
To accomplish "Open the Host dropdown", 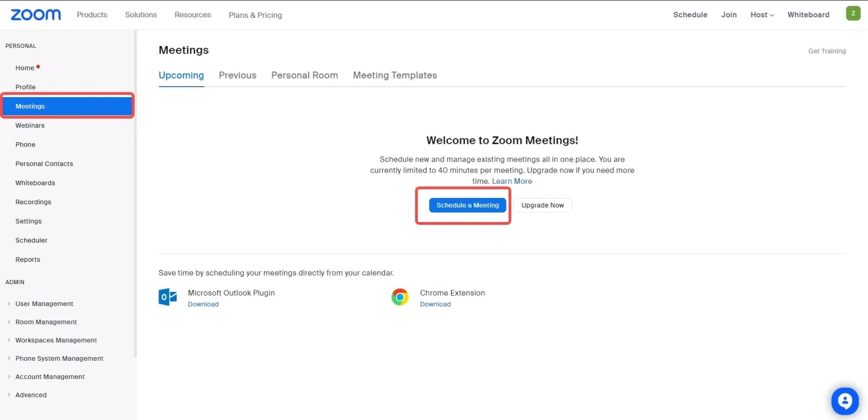I will [762, 15].
